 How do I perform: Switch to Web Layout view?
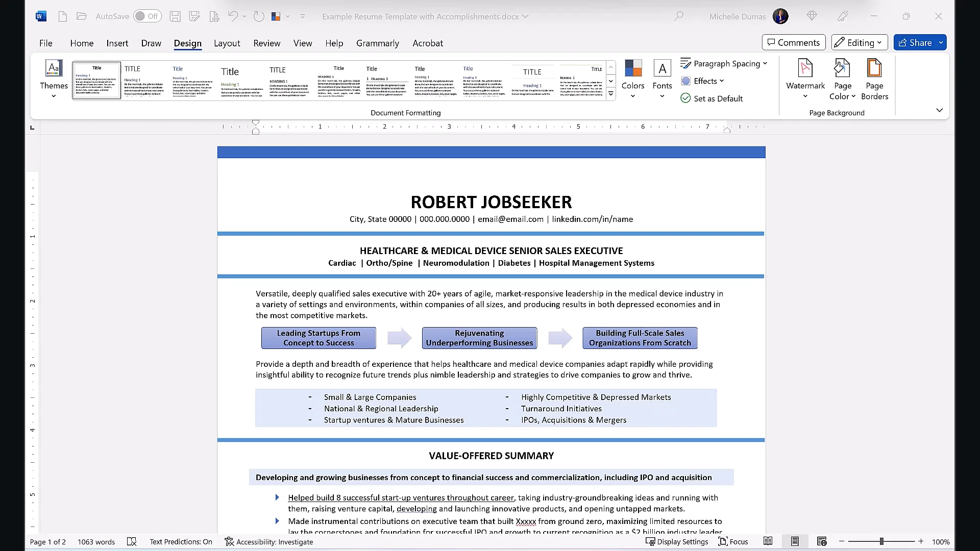pos(821,541)
